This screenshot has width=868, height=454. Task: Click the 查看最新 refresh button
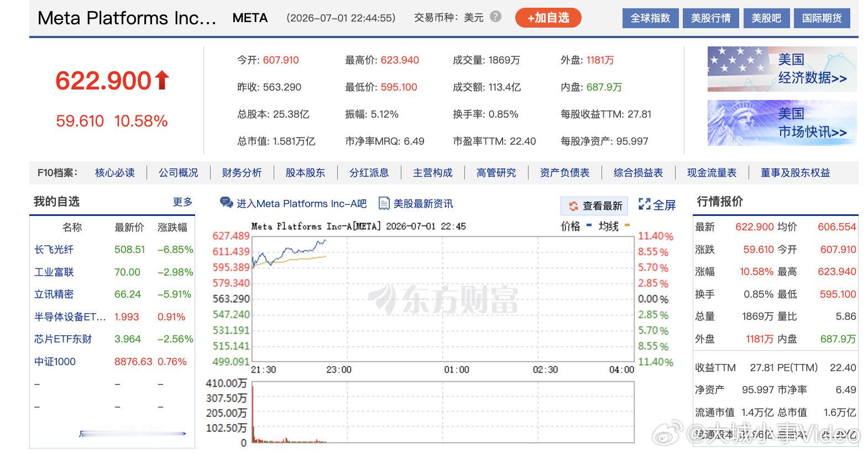(x=595, y=206)
